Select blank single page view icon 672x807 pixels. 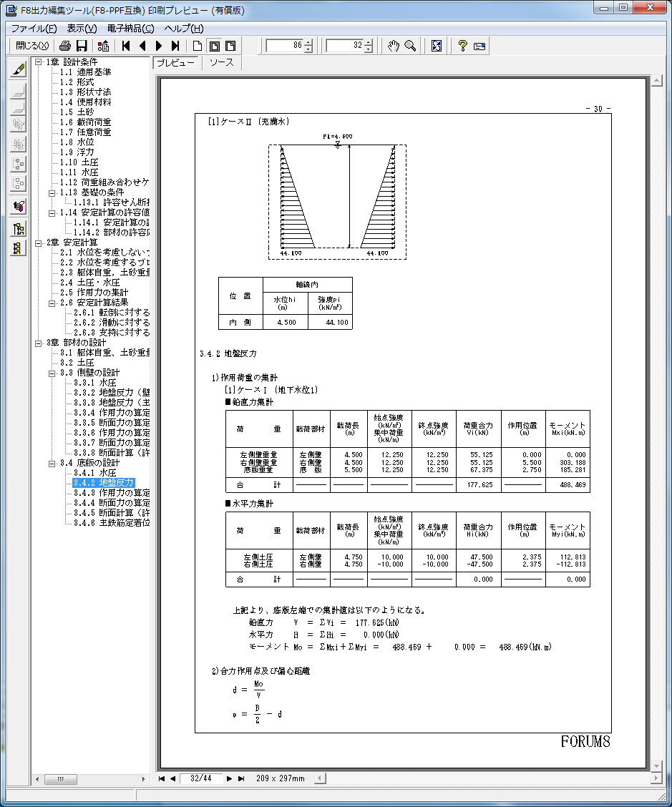point(198,46)
